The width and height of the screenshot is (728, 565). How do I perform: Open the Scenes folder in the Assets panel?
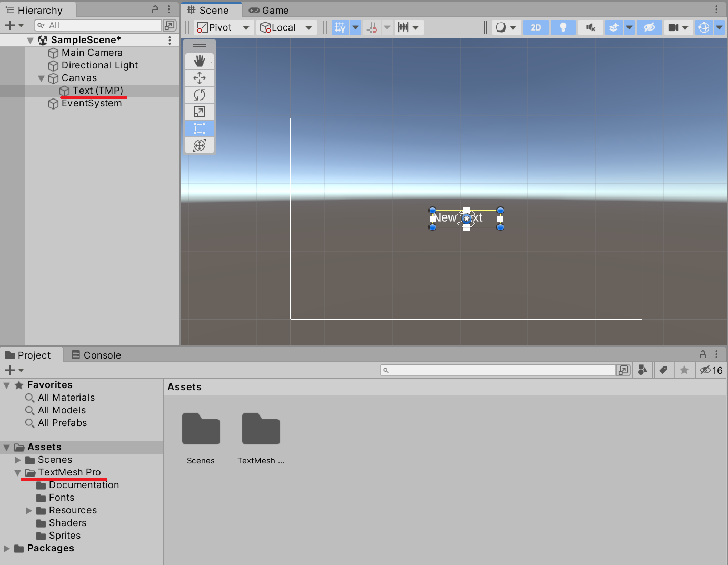pos(201,429)
